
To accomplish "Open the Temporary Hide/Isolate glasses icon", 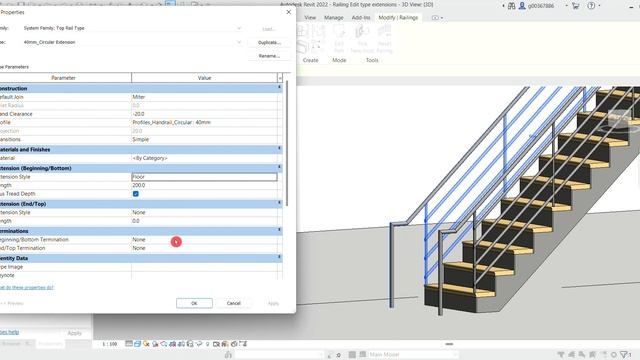I will click(x=199, y=344).
